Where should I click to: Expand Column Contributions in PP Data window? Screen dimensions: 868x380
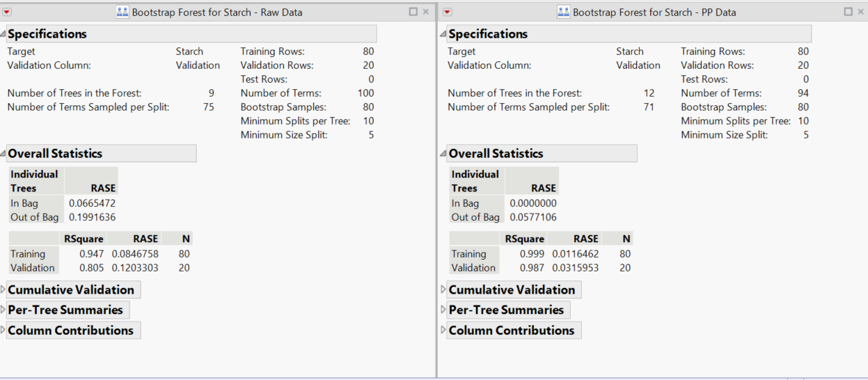(x=443, y=330)
